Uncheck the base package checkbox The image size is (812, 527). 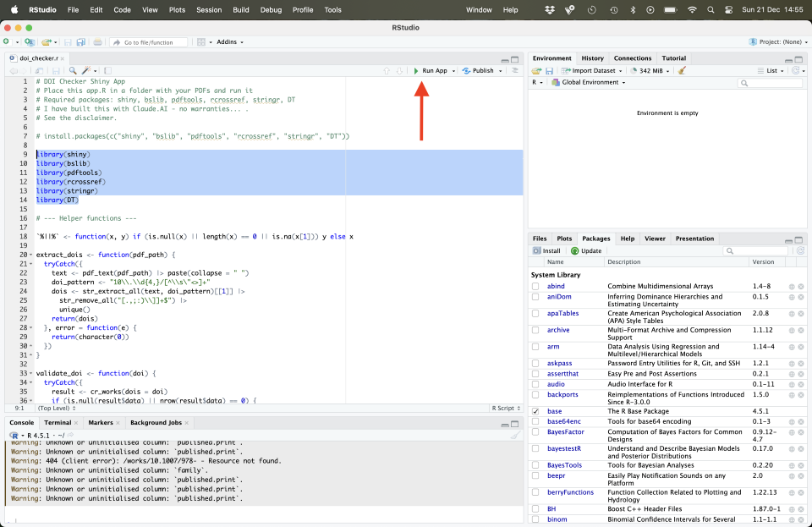tap(535, 411)
